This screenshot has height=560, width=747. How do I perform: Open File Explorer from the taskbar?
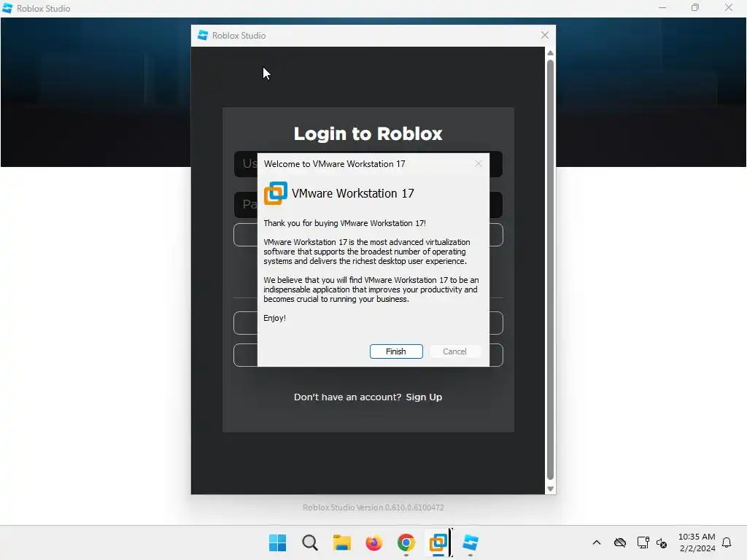coord(341,542)
